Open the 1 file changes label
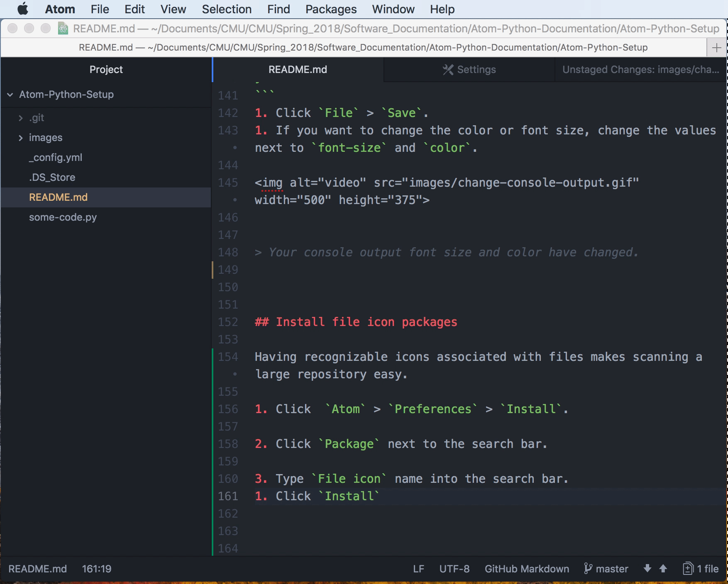The height and width of the screenshot is (584, 728). tap(707, 569)
